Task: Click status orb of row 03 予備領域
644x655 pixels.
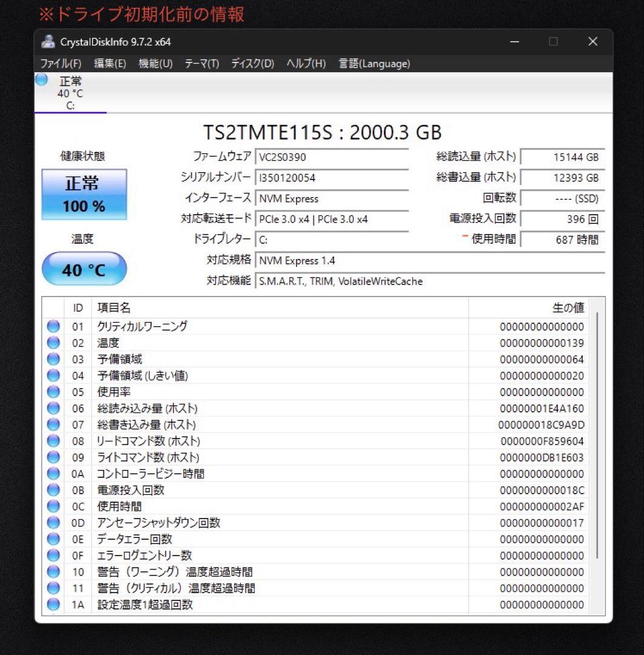Action: (x=53, y=359)
